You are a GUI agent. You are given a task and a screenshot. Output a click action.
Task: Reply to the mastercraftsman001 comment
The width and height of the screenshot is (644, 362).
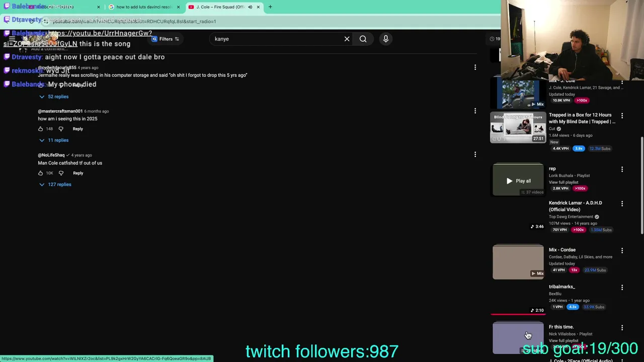tap(77, 129)
